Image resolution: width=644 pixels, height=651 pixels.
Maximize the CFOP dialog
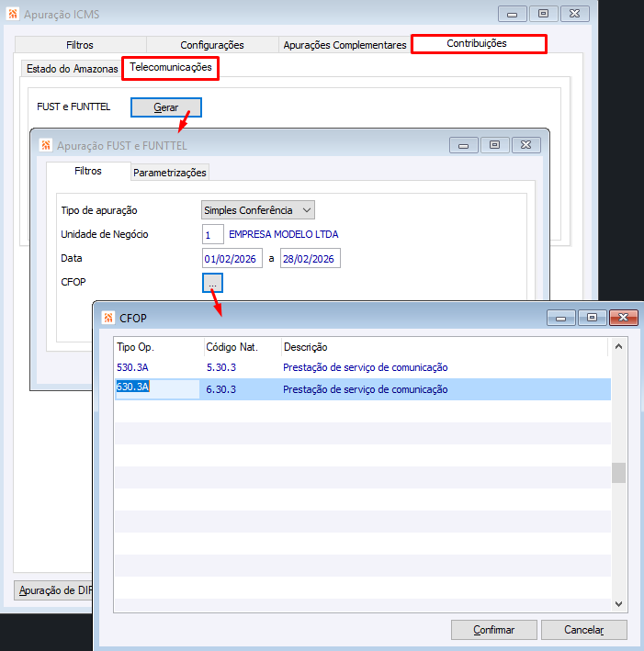592,318
